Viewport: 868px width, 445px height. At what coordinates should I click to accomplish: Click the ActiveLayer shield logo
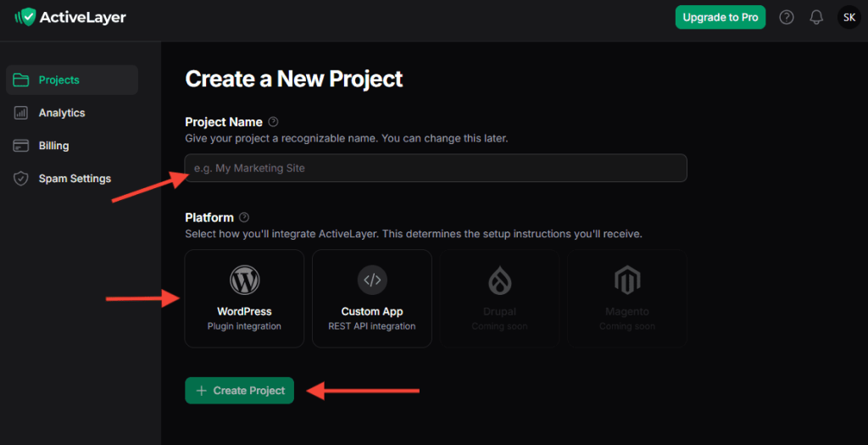tap(25, 17)
